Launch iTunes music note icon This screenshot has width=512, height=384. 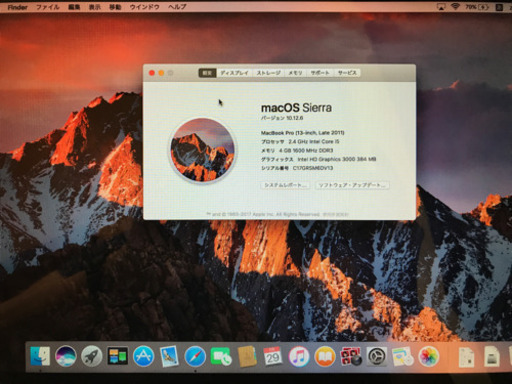pyautogui.click(x=299, y=356)
